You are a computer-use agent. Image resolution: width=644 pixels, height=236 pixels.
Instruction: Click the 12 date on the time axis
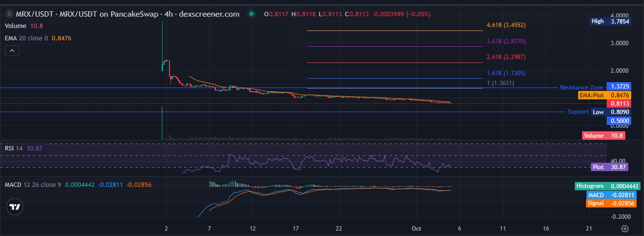click(252, 229)
